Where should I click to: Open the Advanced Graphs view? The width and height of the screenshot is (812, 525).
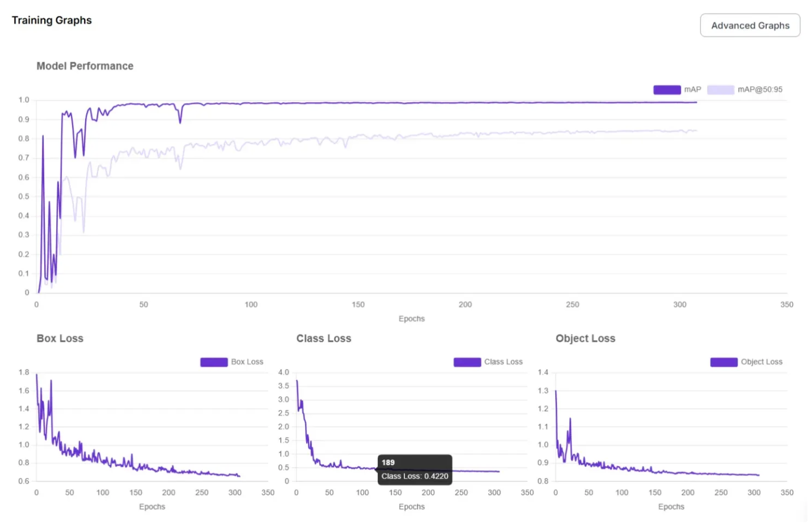(750, 26)
